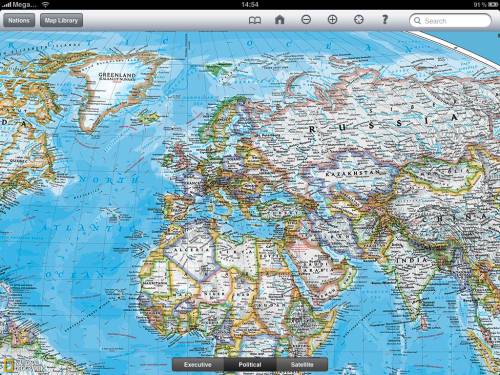Image resolution: width=500 pixels, height=375 pixels.
Task: Tap the GREENLAND label on the map
Action: click(x=117, y=75)
